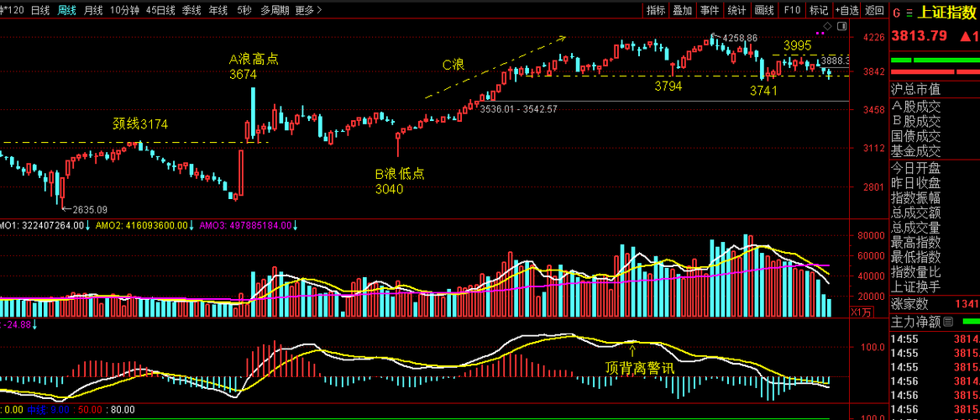Click the 标记 button
Image resolution: width=980 pixels, height=420 pixels.
pyautogui.click(x=819, y=10)
